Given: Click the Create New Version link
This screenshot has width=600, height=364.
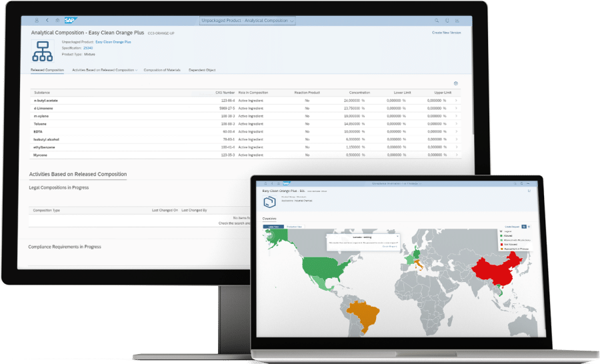Looking at the screenshot, I should click(447, 33).
